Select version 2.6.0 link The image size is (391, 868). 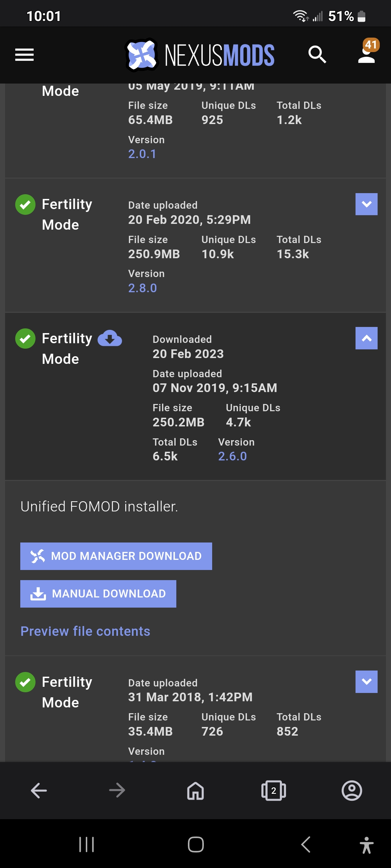coord(232,456)
